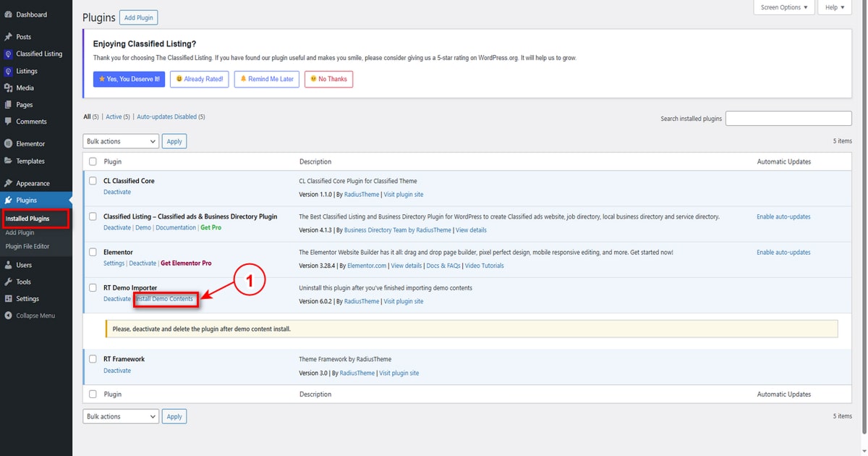868x456 pixels.
Task: Enable auto-updates for Classified Listing
Action: click(783, 216)
